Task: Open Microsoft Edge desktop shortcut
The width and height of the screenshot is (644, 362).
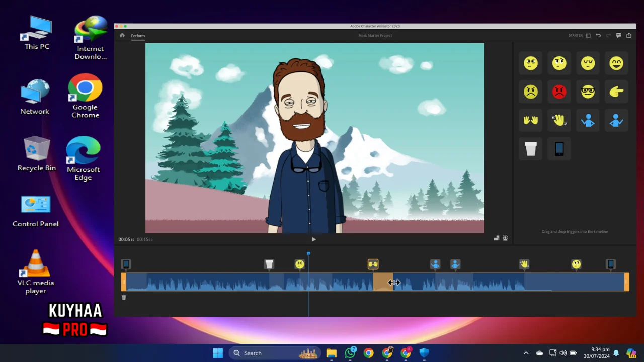Action: pyautogui.click(x=84, y=158)
